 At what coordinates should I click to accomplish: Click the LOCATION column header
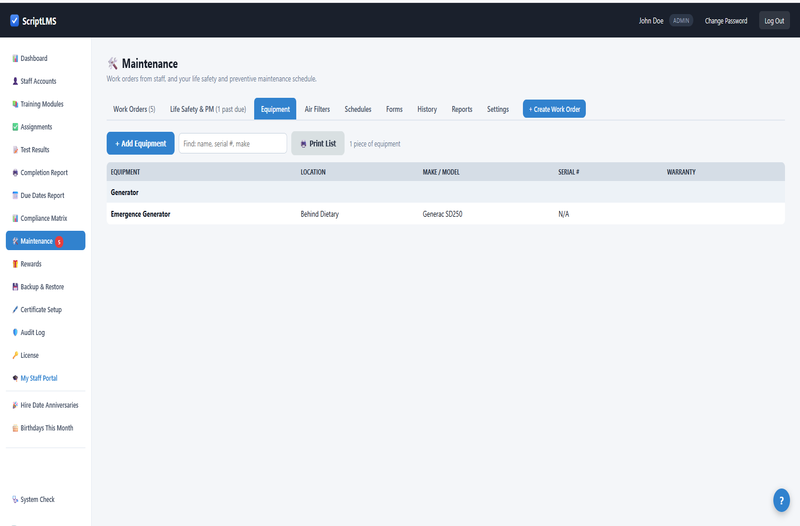[x=313, y=172]
